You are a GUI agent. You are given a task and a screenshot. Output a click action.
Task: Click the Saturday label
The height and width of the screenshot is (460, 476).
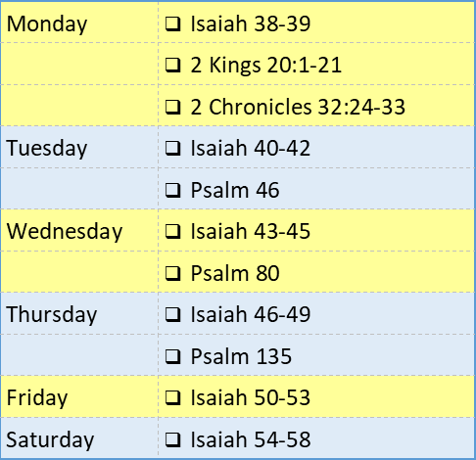pos(50,439)
